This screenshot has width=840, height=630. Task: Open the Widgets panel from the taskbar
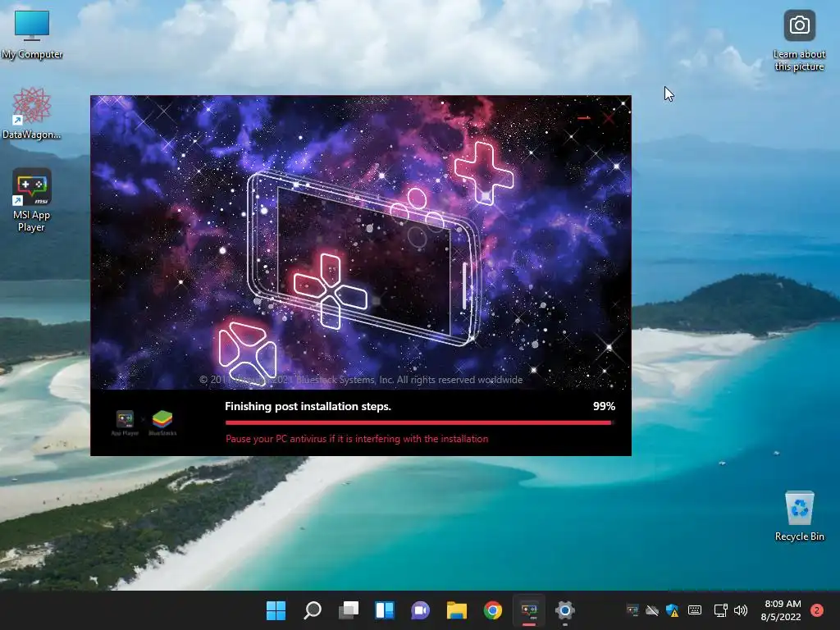[385, 610]
